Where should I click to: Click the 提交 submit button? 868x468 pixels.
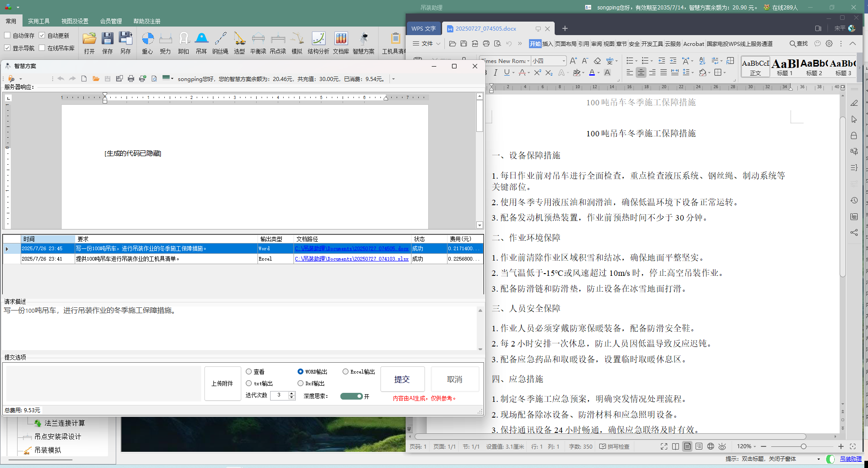click(402, 379)
